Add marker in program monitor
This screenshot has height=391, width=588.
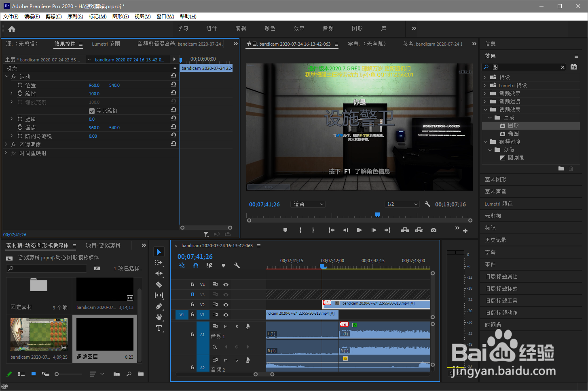(285, 230)
